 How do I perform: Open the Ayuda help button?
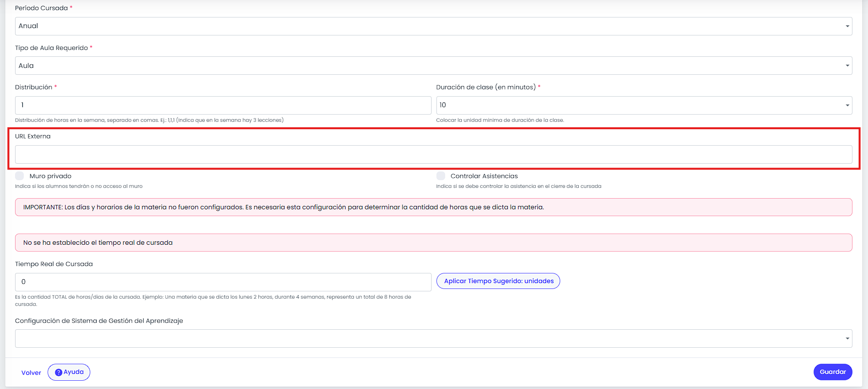[x=69, y=372]
